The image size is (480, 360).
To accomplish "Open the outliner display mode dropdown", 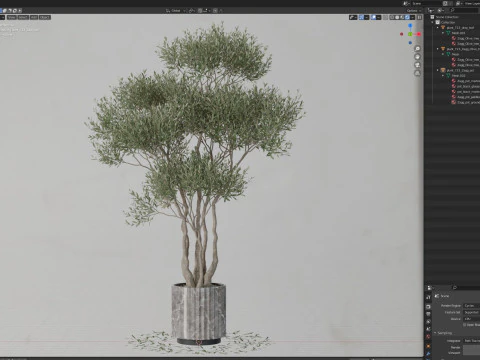I will pos(431,11).
